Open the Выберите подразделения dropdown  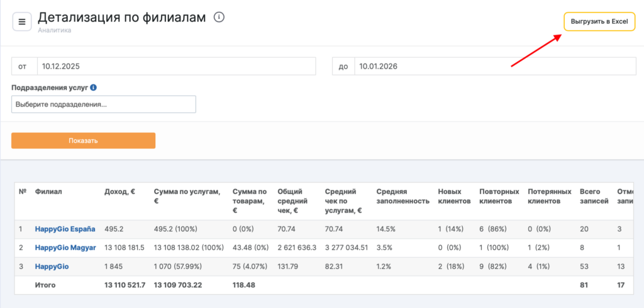click(x=104, y=105)
